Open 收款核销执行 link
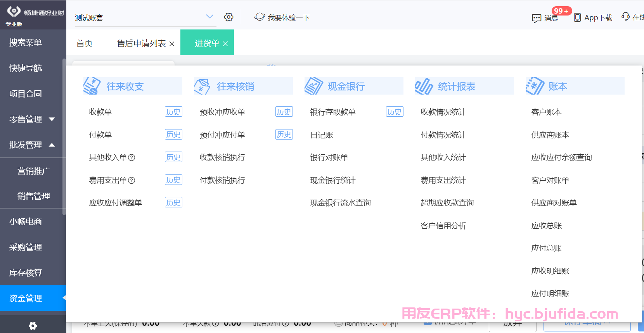This screenshot has height=333, width=644. (x=222, y=157)
